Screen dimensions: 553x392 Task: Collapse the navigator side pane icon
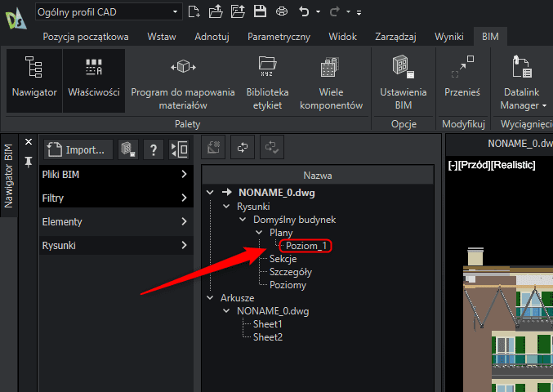(x=179, y=149)
